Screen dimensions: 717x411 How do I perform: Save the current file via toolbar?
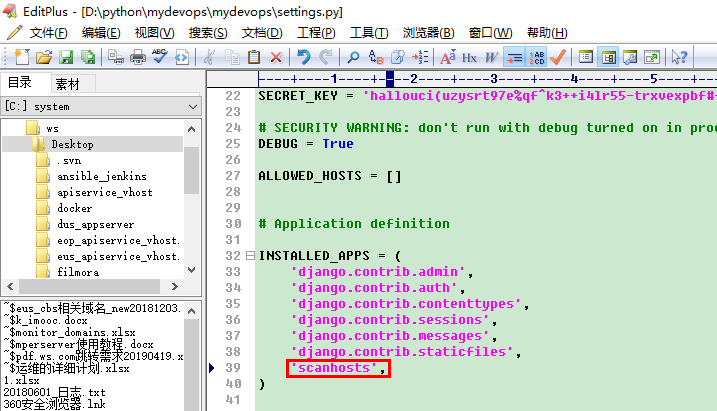66,57
